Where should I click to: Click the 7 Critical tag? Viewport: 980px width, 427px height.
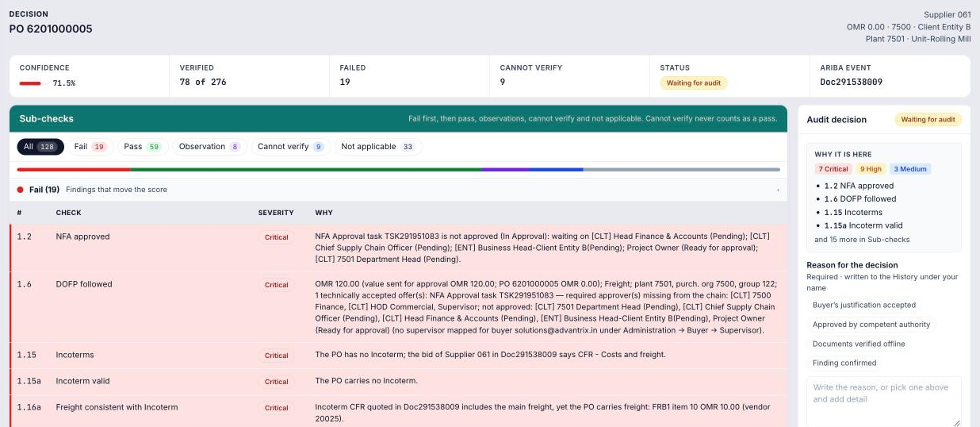[833, 169]
